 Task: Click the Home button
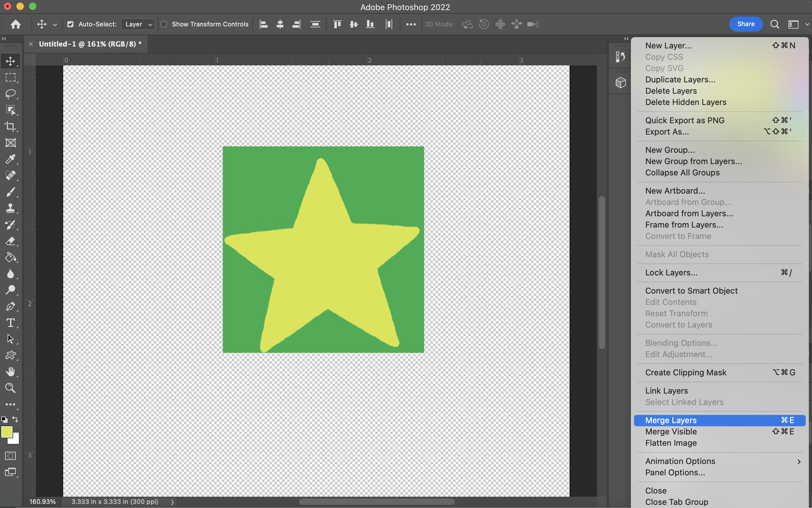point(16,24)
